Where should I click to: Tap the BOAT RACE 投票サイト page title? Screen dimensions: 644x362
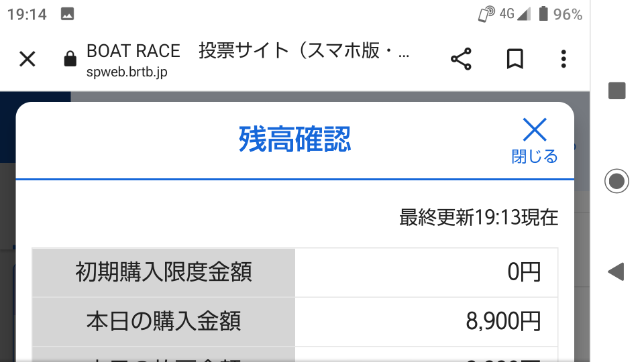[x=248, y=51]
